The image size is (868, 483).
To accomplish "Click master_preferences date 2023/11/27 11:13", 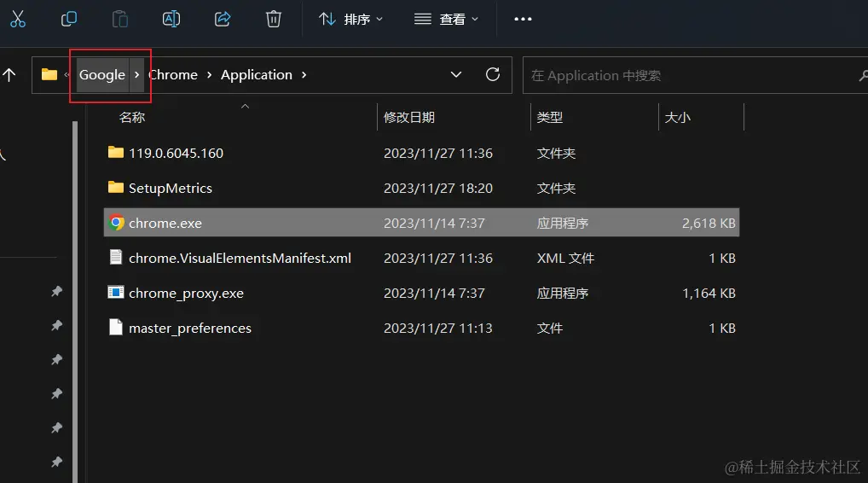I will (x=438, y=329).
